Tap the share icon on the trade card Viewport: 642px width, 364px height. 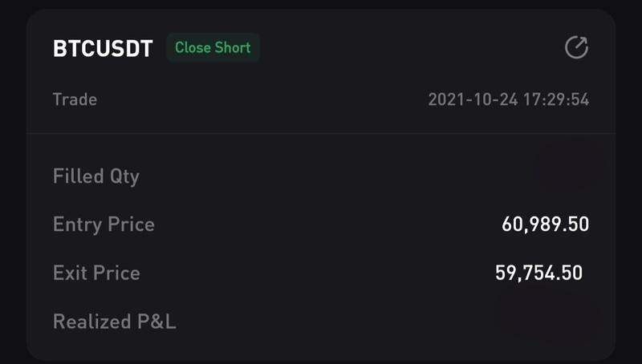click(x=576, y=48)
